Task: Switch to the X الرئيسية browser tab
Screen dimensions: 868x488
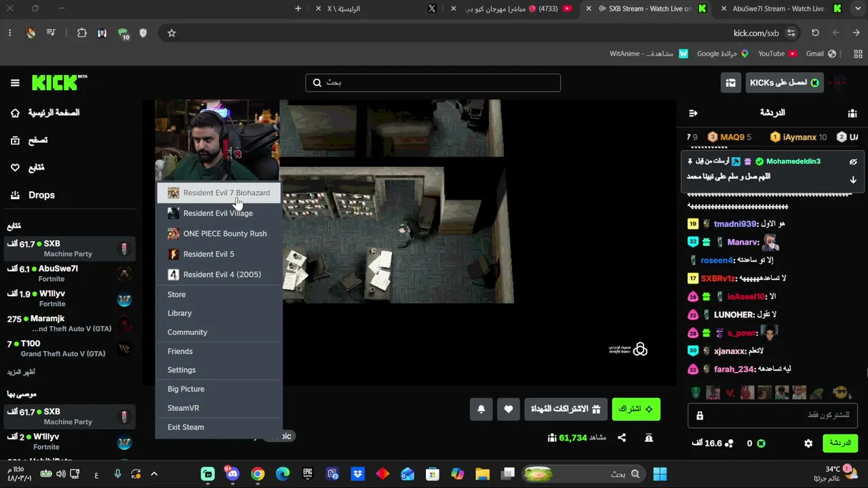Action: click(x=376, y=9)
